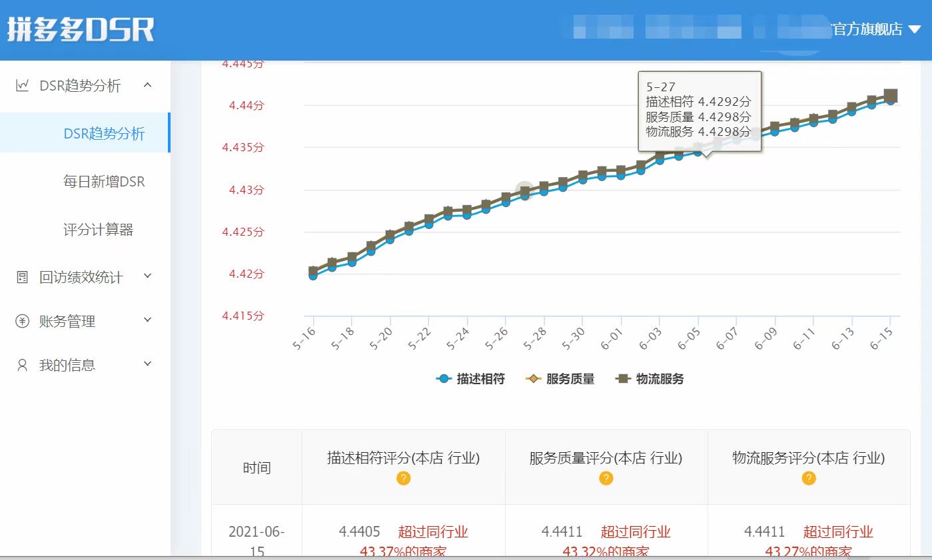Open the 描述相符评分 help question icon
This screenshot has width=932, height=560.
click(x=402, y=477)
